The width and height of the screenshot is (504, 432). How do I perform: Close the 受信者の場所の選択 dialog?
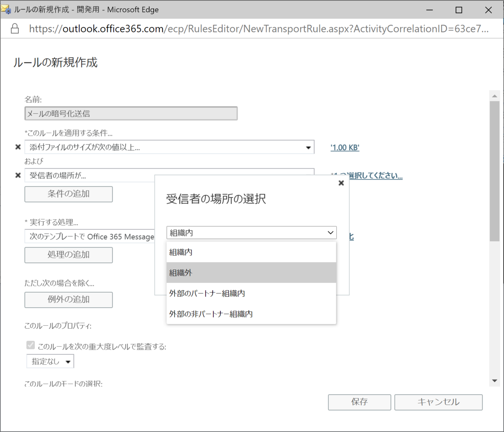[341, 183]
